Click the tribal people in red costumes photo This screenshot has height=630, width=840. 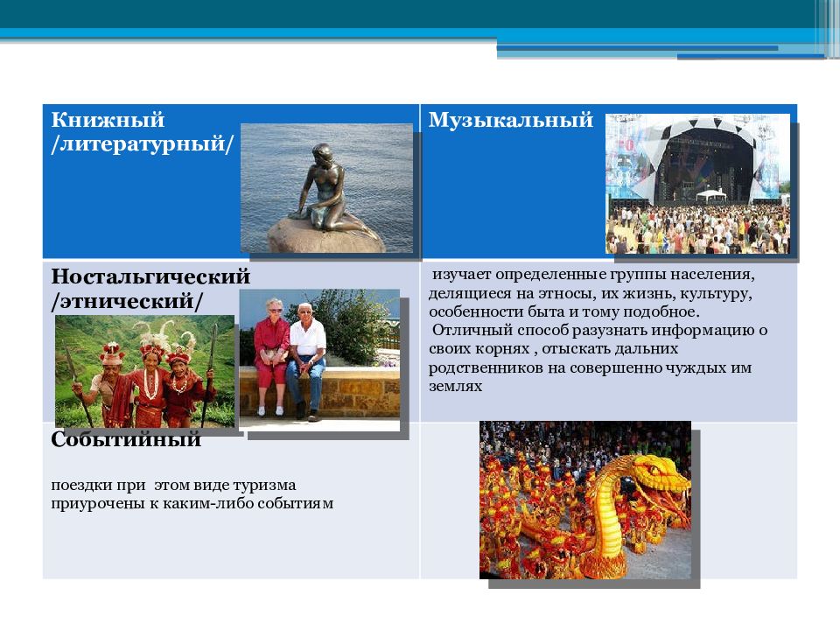(144, 371)
